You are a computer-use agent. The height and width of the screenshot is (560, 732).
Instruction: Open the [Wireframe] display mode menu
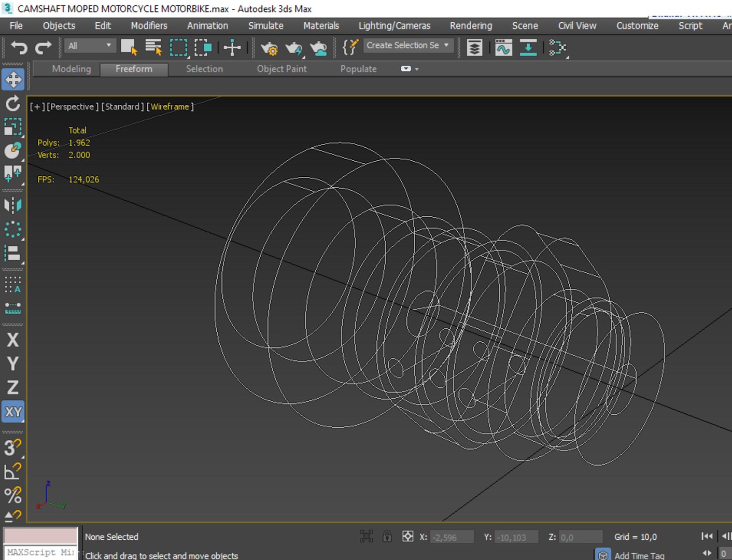coord(170,106)
